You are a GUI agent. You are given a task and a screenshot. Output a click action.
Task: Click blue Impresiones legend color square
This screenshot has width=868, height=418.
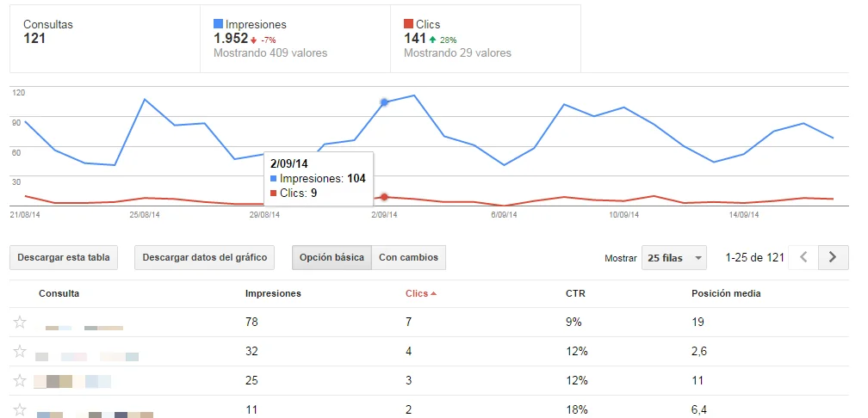(x=218, y=25)
